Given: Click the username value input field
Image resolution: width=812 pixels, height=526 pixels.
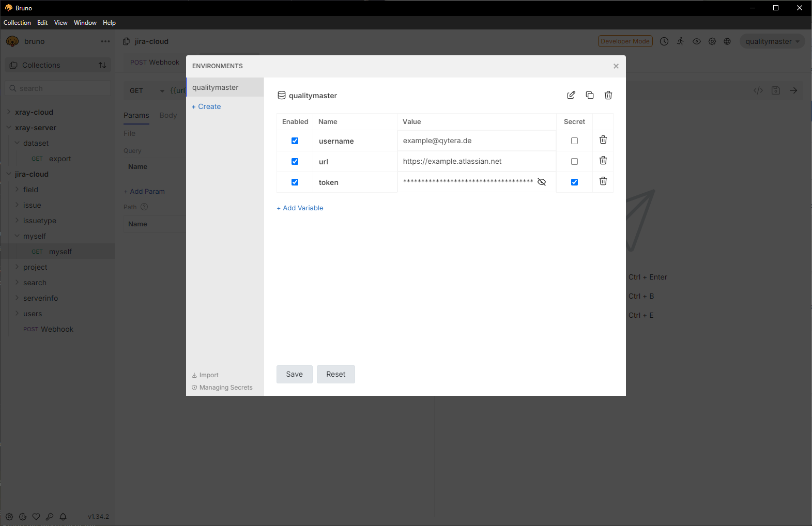Looking at the screenshot, I should click(476, 141).
